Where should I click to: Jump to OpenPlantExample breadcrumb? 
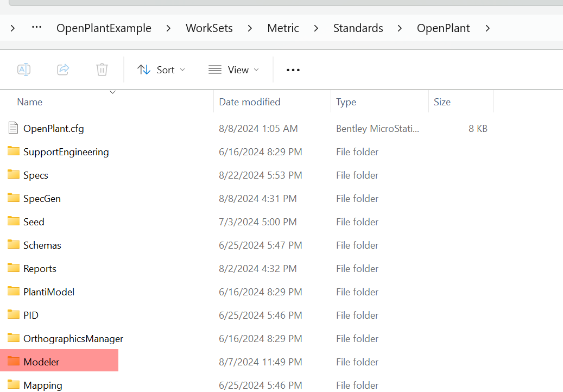pos(104,28)
